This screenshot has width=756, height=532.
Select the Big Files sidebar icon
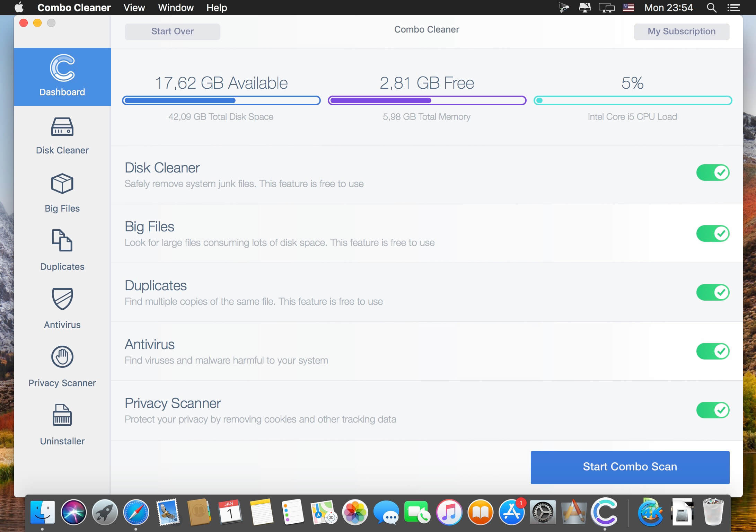click(62, 184)
